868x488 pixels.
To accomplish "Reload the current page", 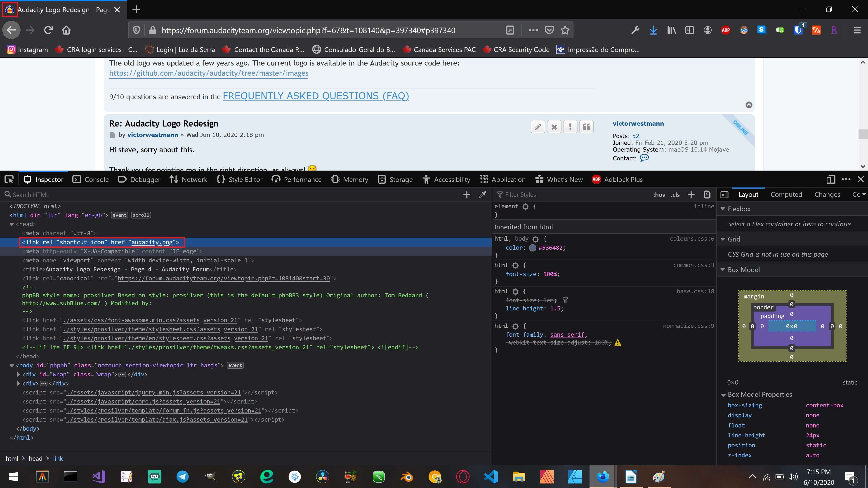I will (x=48, y=30).
